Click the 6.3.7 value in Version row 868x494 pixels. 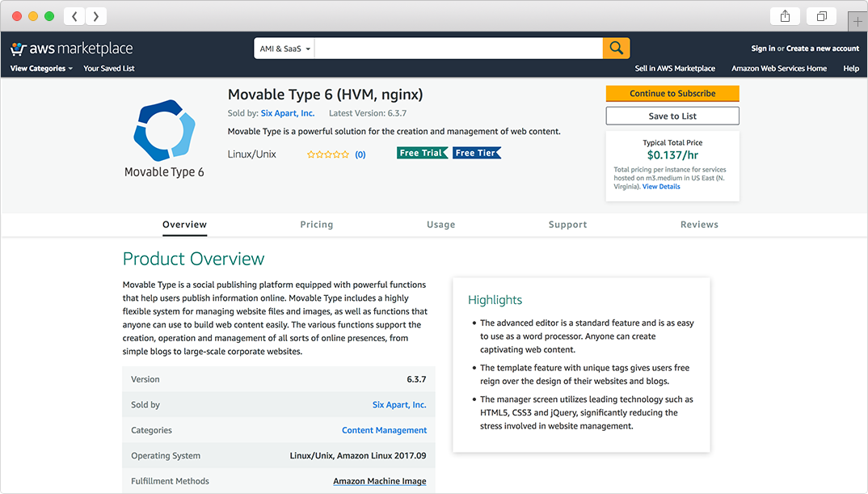coord(416,379)
